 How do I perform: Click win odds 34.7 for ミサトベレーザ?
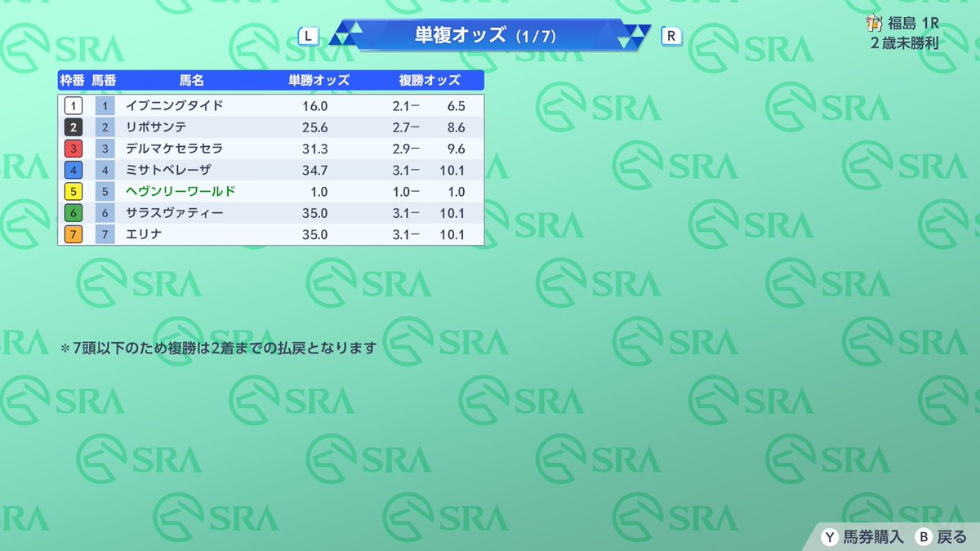314,171
